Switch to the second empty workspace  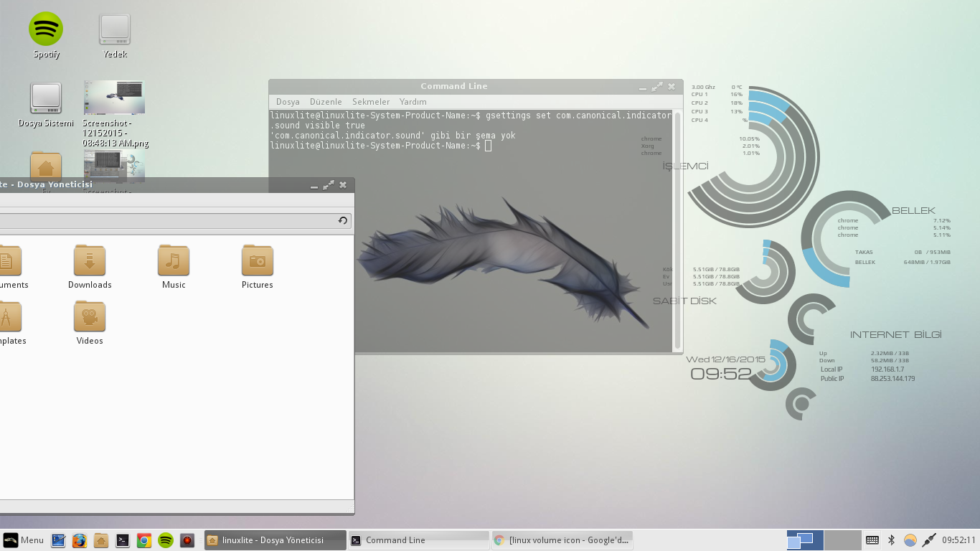(x=842, y=540)
